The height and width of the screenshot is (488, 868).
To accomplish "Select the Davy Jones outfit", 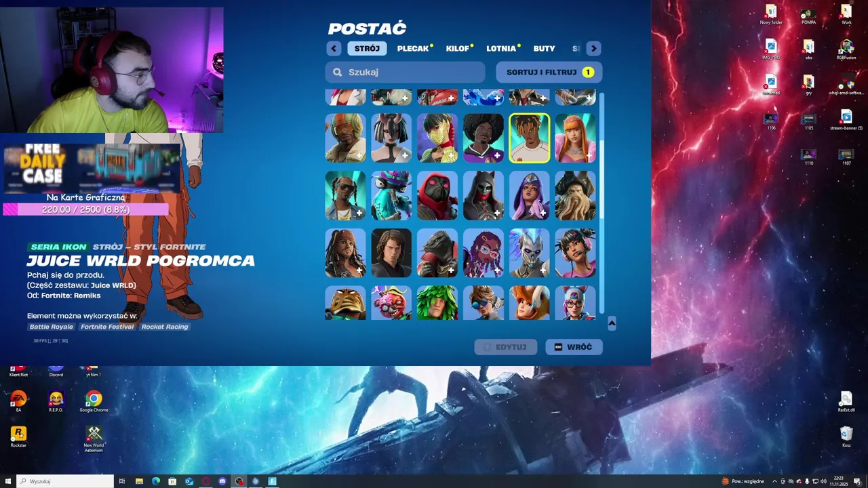I will pyautogui.click(x=576, y=196).
